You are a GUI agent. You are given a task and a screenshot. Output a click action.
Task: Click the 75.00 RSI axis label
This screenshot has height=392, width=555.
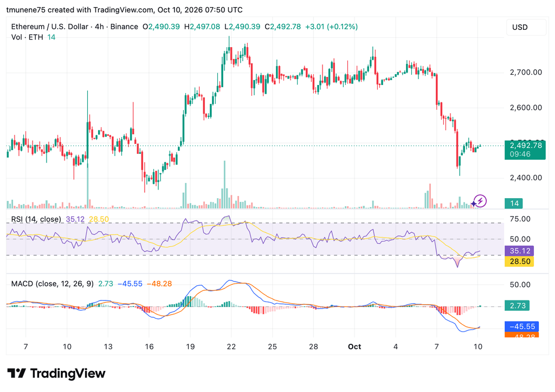coord(520,219)
